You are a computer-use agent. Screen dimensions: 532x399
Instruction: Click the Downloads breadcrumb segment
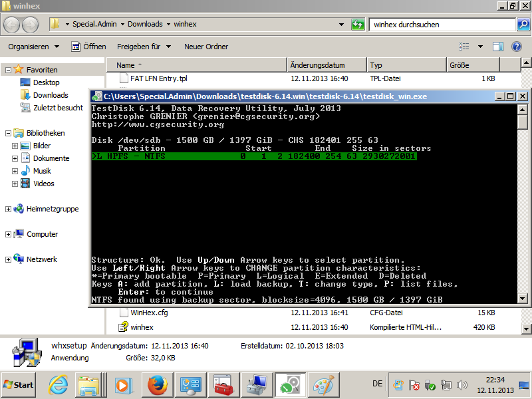pyautogui.click(x=145, y=24)
